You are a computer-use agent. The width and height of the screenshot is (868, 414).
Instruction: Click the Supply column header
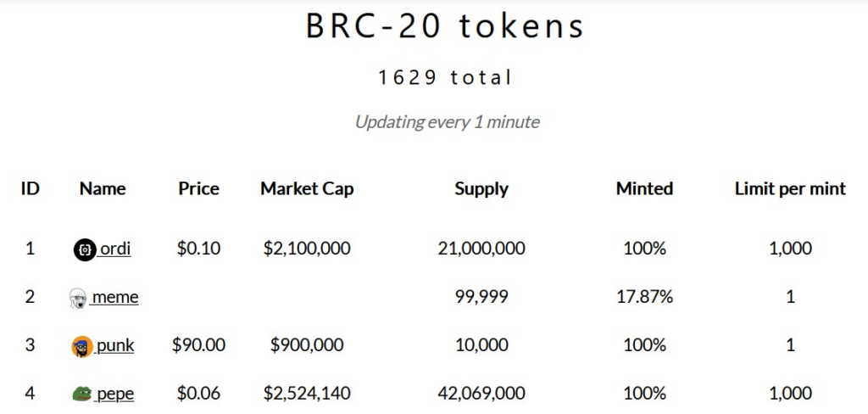point(481,188)
